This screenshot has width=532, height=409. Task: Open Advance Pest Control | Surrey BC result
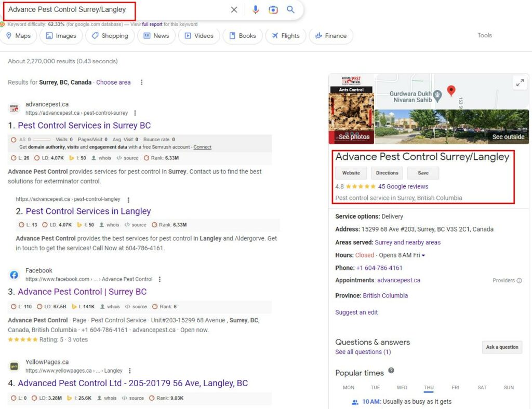pyautogui.click(x=82, y=292)
